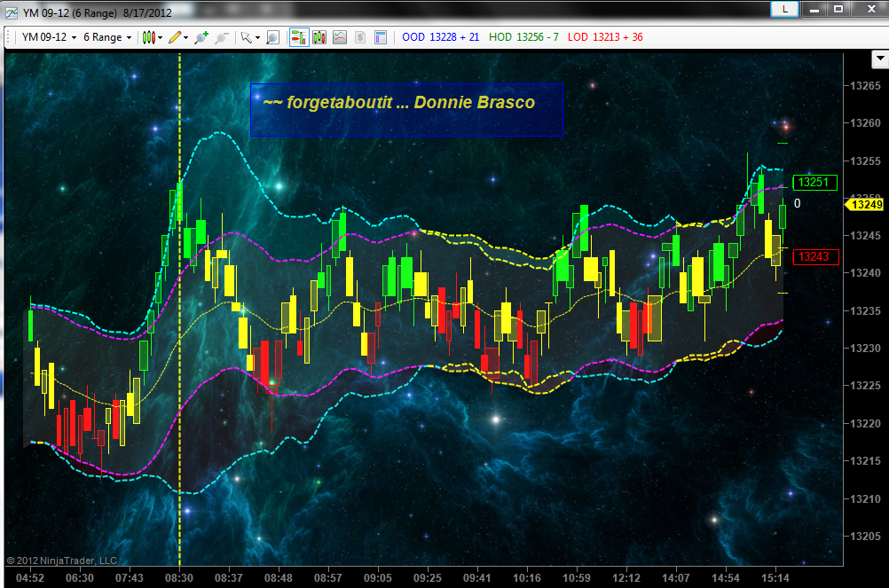Maximize the YM 09-12 chart window
The width and height of the screenshot is (889, 588).
pos(838,9)
